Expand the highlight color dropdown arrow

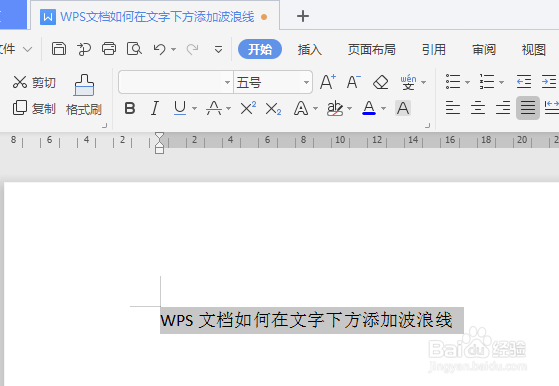[349, 108]
